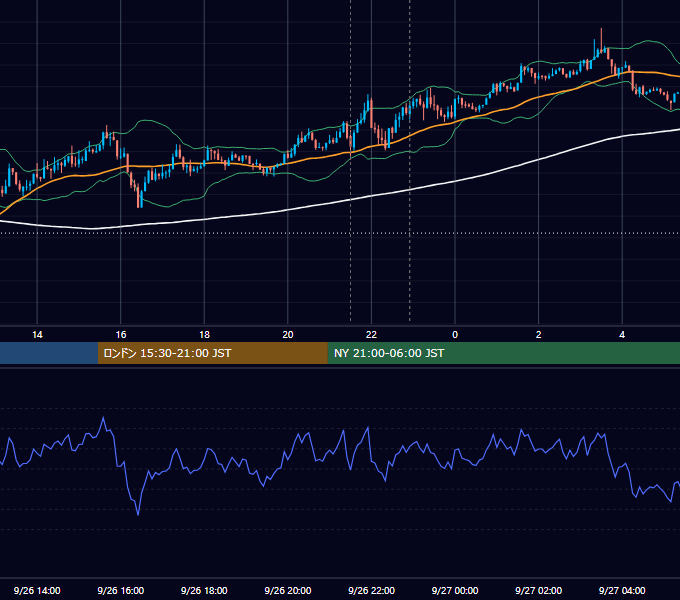
Task: Click the 9/26 14:00 indicator time label
Action: pos(37,590)
